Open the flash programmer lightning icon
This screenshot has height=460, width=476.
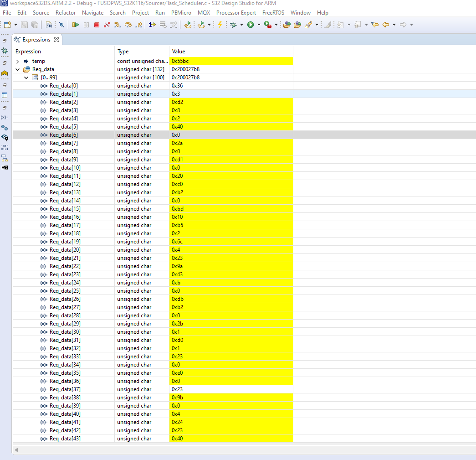click(x=220, y=25)
